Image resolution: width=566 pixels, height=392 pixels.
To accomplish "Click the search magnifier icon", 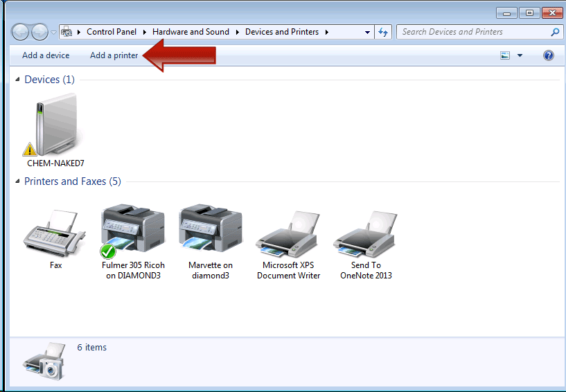I will 555,32.
